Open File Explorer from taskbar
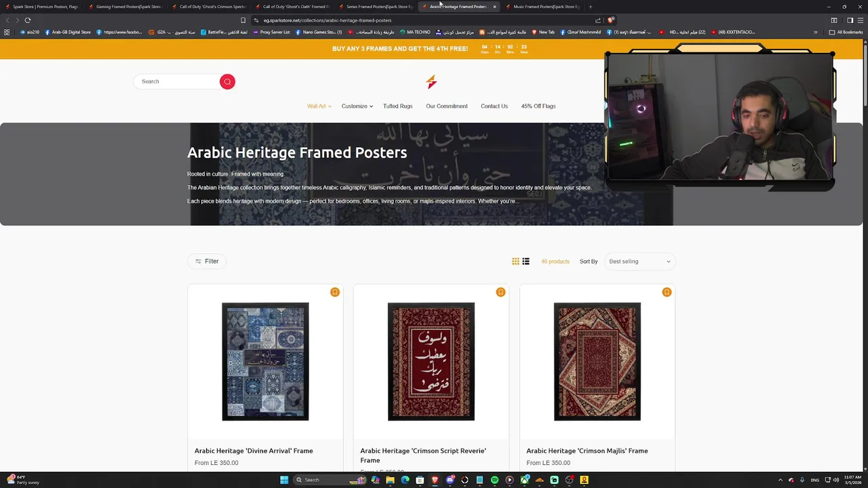 point(390,480)
